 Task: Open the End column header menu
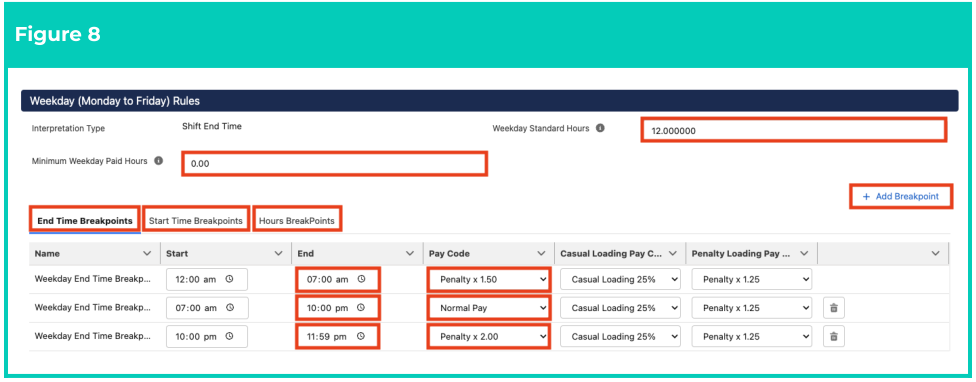(410, 253)
